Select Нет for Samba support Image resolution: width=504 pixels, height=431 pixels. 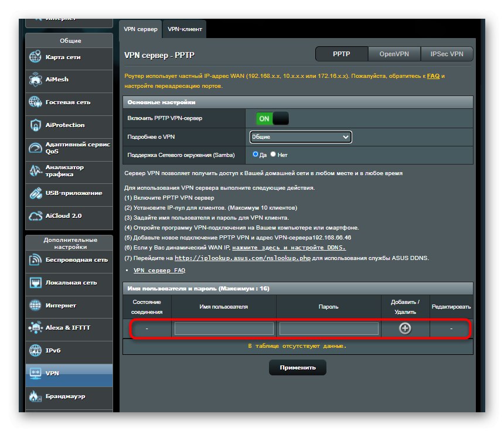click(273, 154)
